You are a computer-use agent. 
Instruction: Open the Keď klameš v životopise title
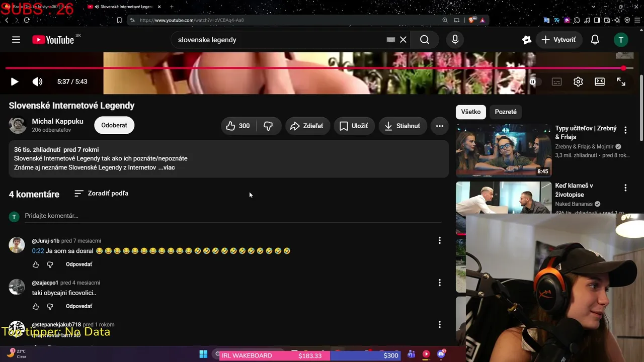coord(574,190)
